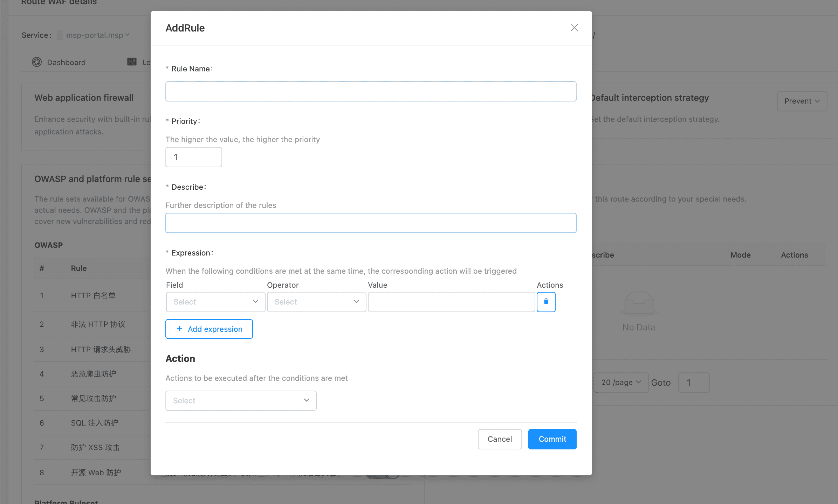
Task: Click the Commit button
Action: [x=552, y=439]
